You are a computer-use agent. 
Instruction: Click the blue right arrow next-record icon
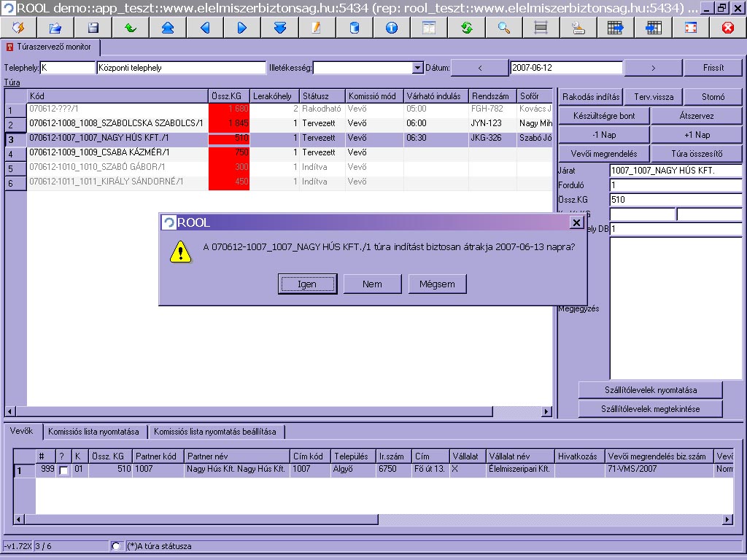pyautogui.click(x=242, y=28)
